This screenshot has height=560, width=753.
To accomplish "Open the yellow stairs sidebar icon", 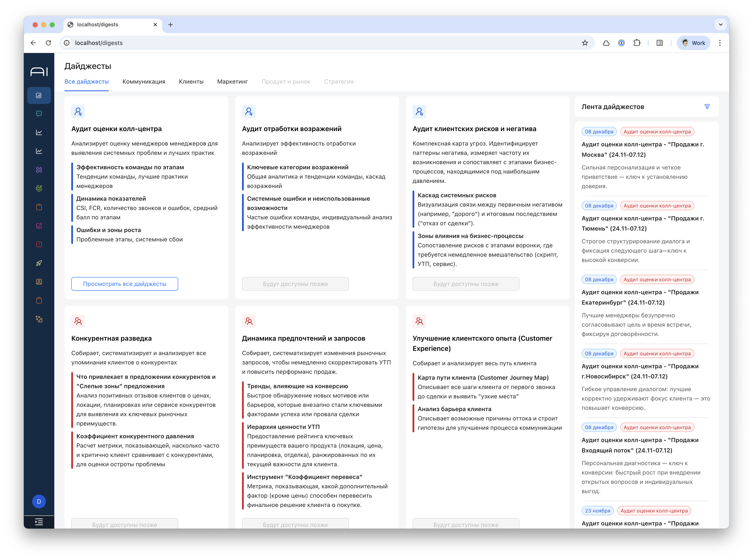I will [x=39, y=319].
